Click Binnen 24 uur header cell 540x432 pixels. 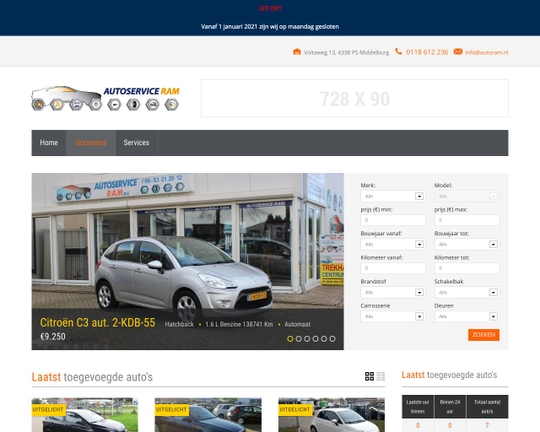pos(450,407)
